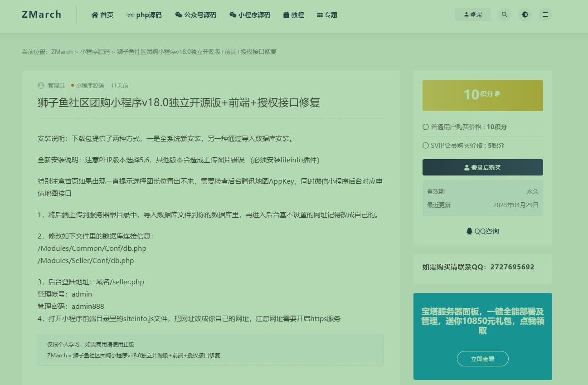Click the 最近更新 2023年04月29日 row
Image resolution: width=588 pixels, height=385 pixels.
(x=482, y=205)
